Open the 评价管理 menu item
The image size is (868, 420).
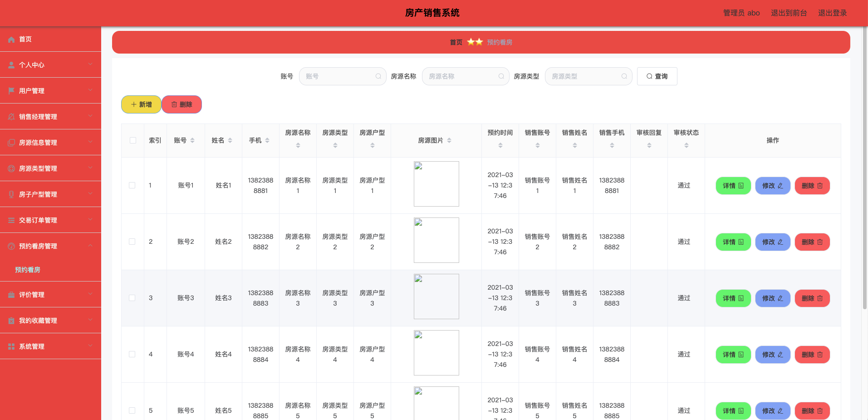point(50,295)
